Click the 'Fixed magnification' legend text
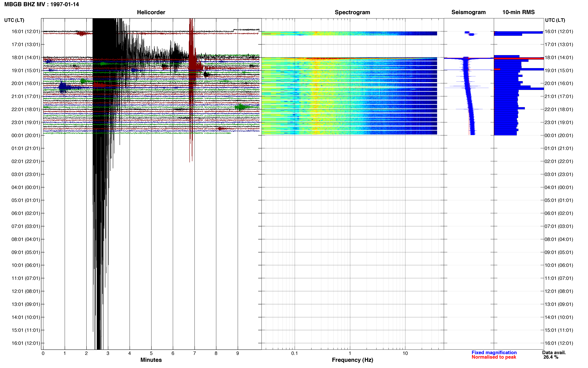This screenshot has height=368, width=588. pyautogui.click(x=494, y=352)
